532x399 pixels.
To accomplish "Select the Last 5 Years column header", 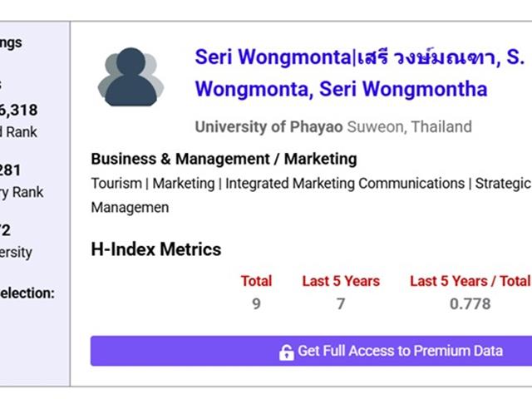I will click(341, 281).
